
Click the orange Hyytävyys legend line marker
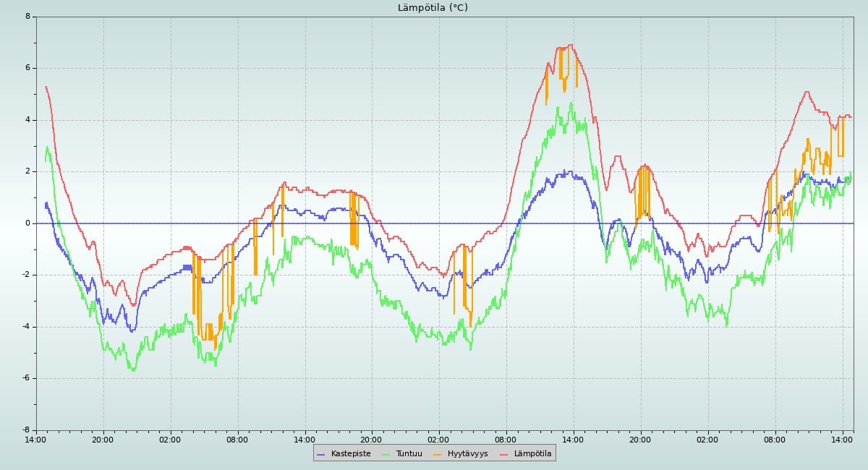(438, 454)
